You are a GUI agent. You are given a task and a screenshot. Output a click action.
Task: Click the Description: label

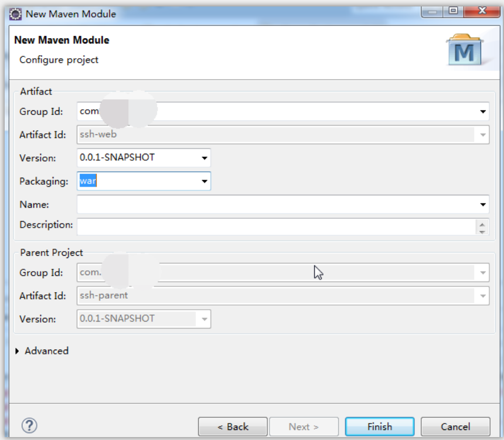tap(46, 225)
